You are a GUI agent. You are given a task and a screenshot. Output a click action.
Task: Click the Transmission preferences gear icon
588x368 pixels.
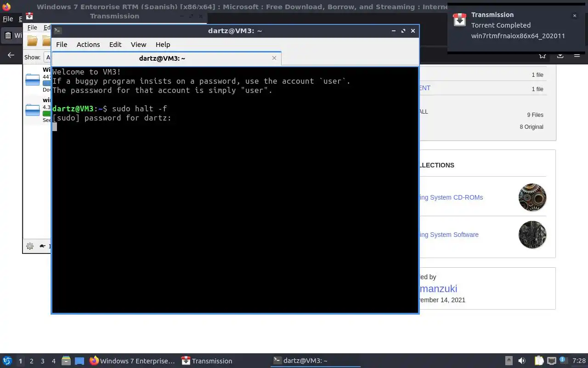30,246
